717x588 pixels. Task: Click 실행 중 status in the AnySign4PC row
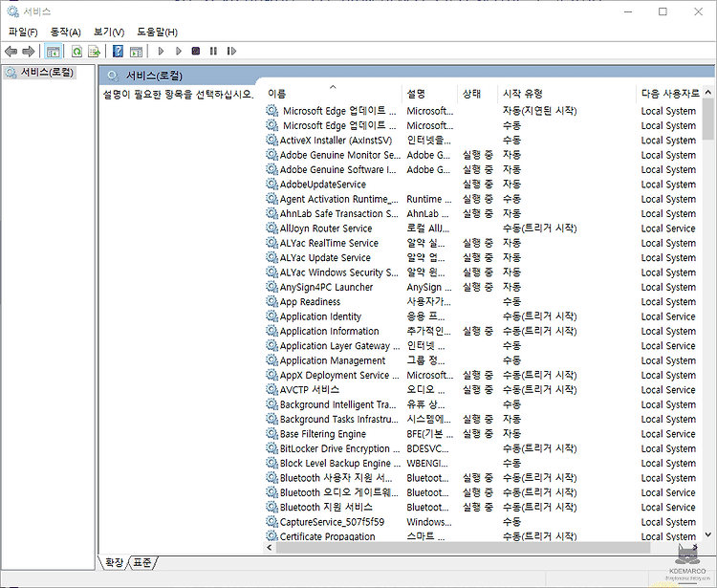pos(478,287)
